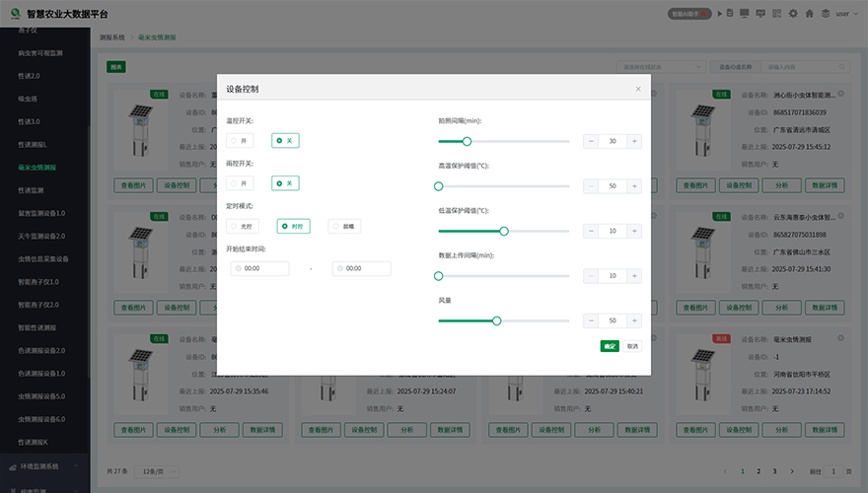Click the 取消 cancel button
This screenshot has height=493, width=868.
[631, 346]
